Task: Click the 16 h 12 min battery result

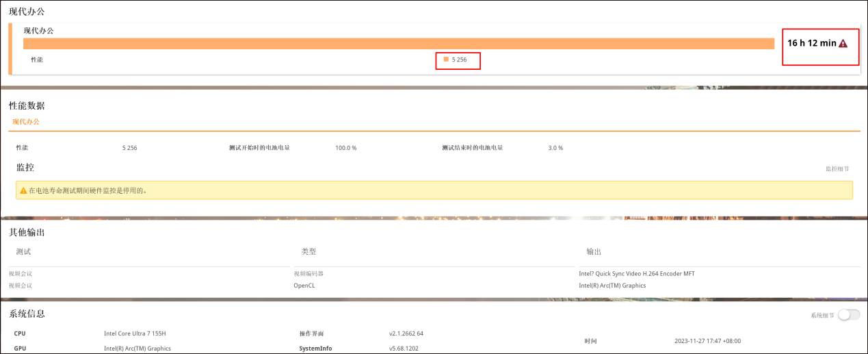Action: tap(812, 43)
